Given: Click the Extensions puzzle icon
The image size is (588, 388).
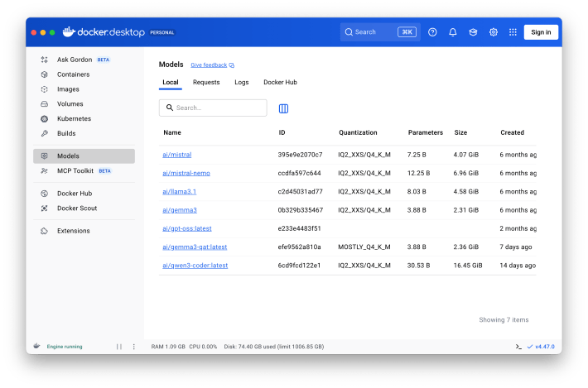Looking at the screenshot, I should (44, 231).
